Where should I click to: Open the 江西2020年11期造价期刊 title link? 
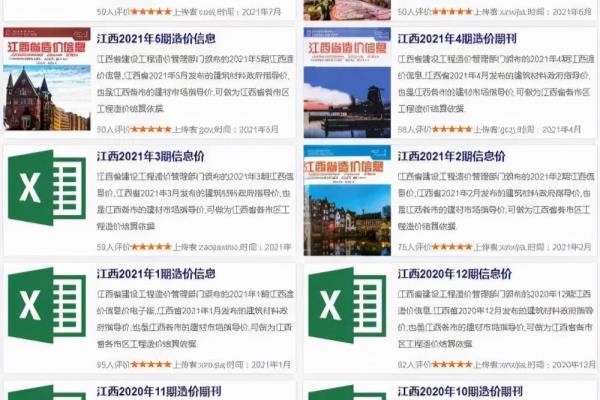[159, 391]
